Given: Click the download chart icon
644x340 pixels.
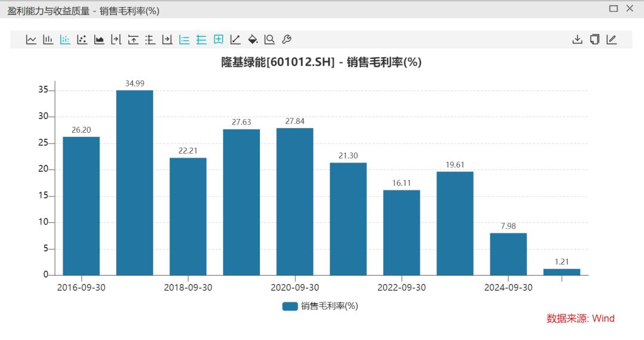Looking at the screenshot, I should click(577, 39).
